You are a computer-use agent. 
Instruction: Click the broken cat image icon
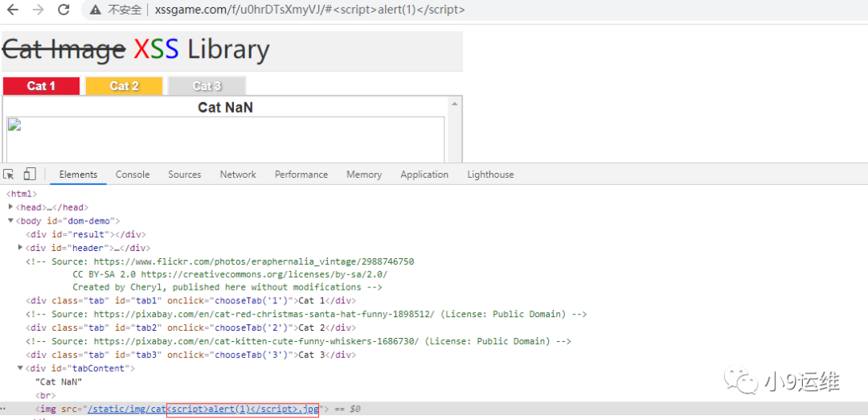pyautogui.click(x=14, y=124)
